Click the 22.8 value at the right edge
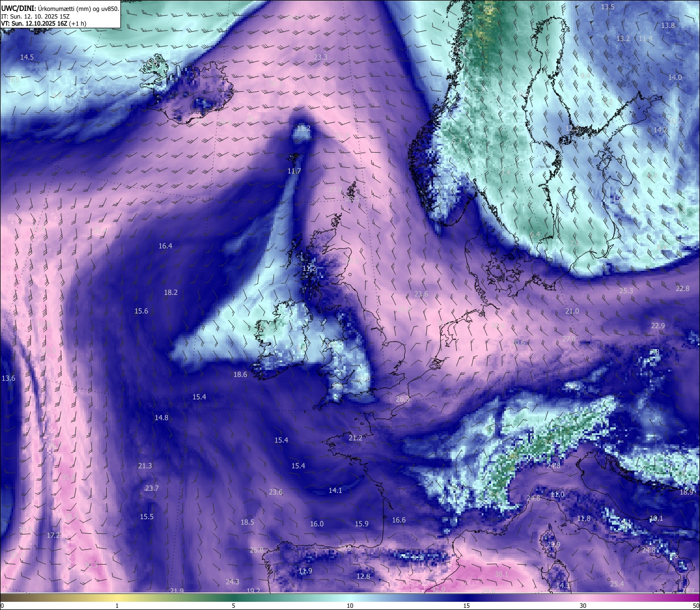The width and height of the screenshot is (700, 610). [x=682, y=289]
